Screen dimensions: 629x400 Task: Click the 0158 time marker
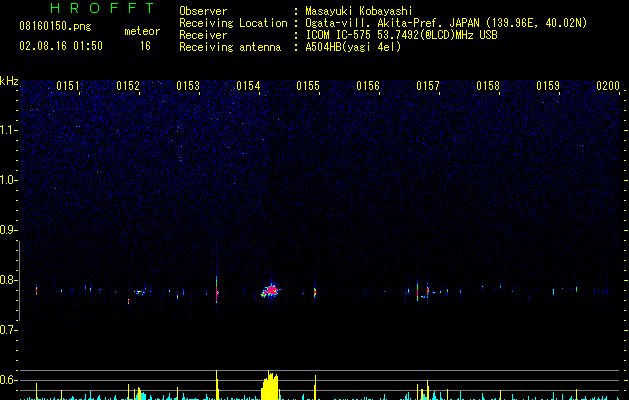[x=488, y=86]
